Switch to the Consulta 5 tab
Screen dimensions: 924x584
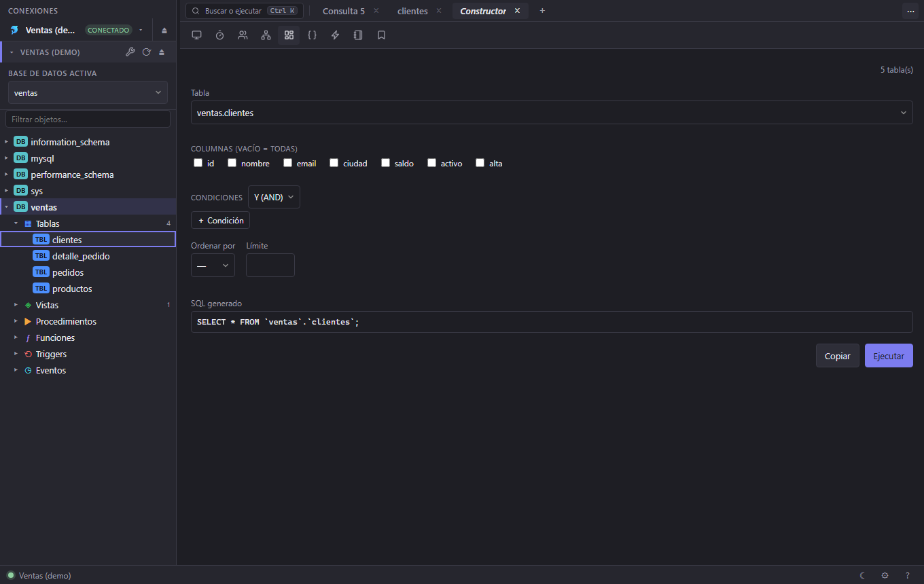click(344, 11)
